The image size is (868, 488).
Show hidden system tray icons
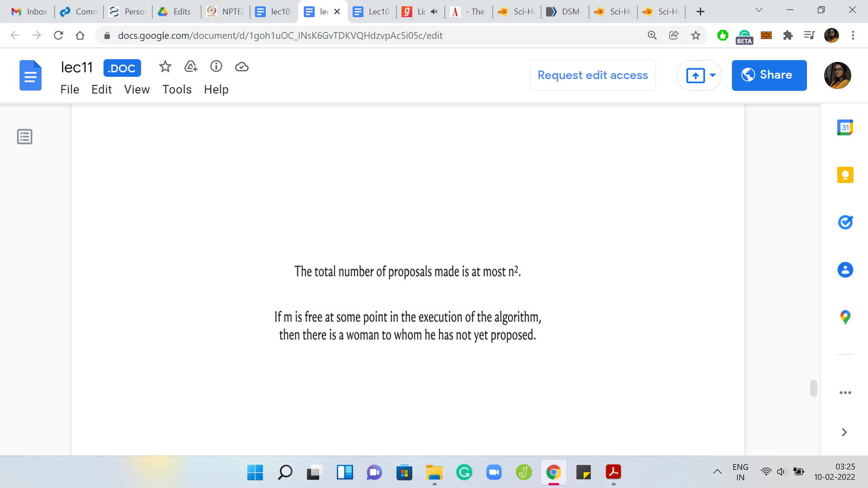(x=717, y=472)
